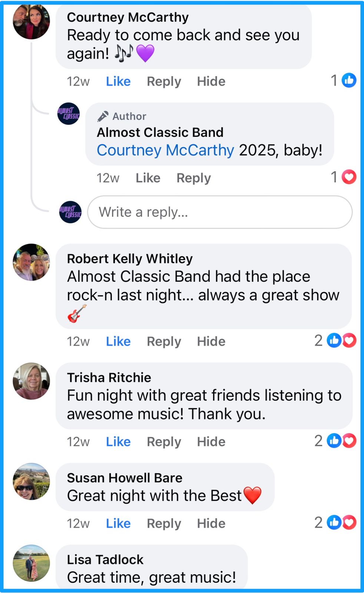Click Almost Classic Band avatar beside author reply
Screen dimensions: 364x593
(x=69, y=114)
